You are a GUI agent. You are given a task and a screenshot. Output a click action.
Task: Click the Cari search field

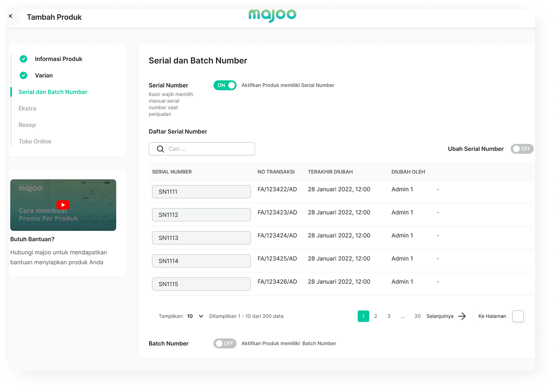tap(202, 149)
